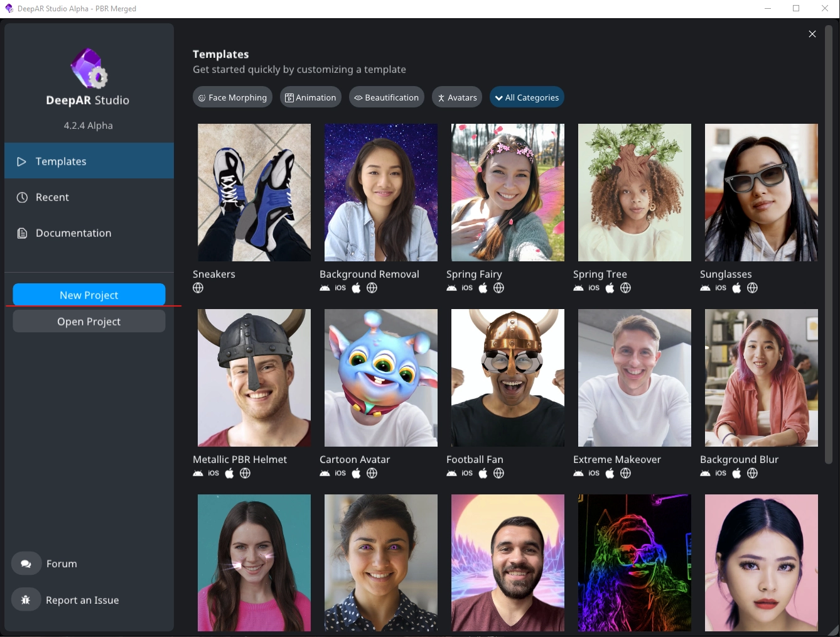Click the Apple icon under Background Removal
840x637 pixels.
356,288
